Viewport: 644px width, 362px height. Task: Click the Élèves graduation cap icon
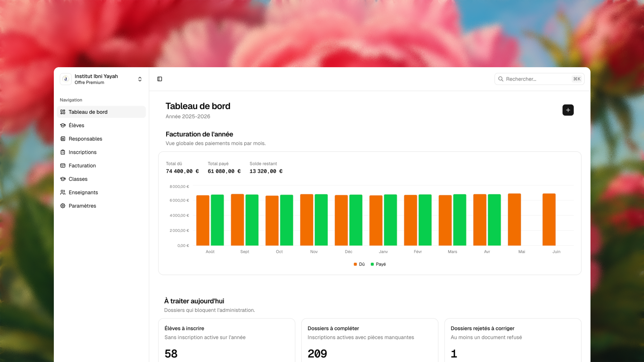coord(63,125)
